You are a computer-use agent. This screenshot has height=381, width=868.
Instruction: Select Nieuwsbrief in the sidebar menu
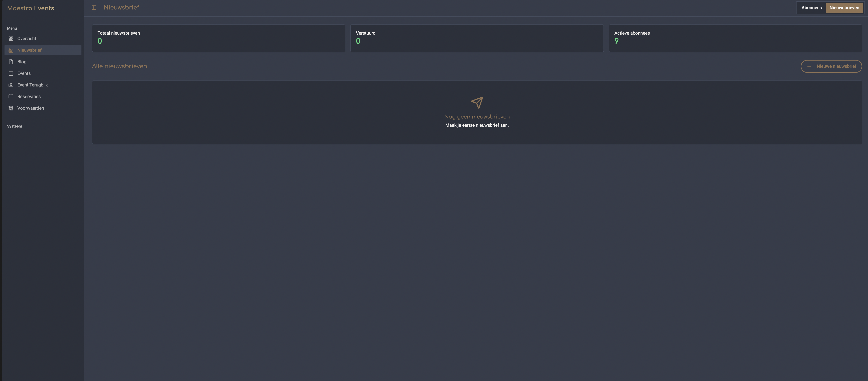click(x=43, y=50)
